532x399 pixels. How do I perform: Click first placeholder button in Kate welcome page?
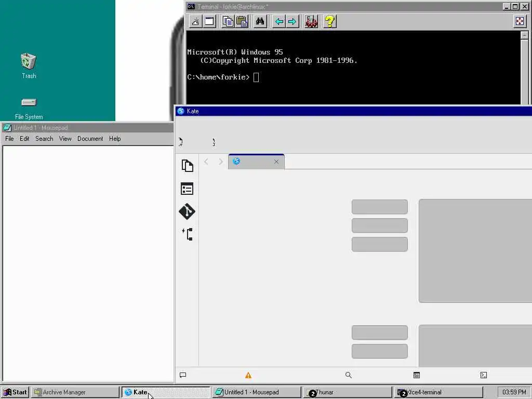pyautogui.click(x=380, y=207)
